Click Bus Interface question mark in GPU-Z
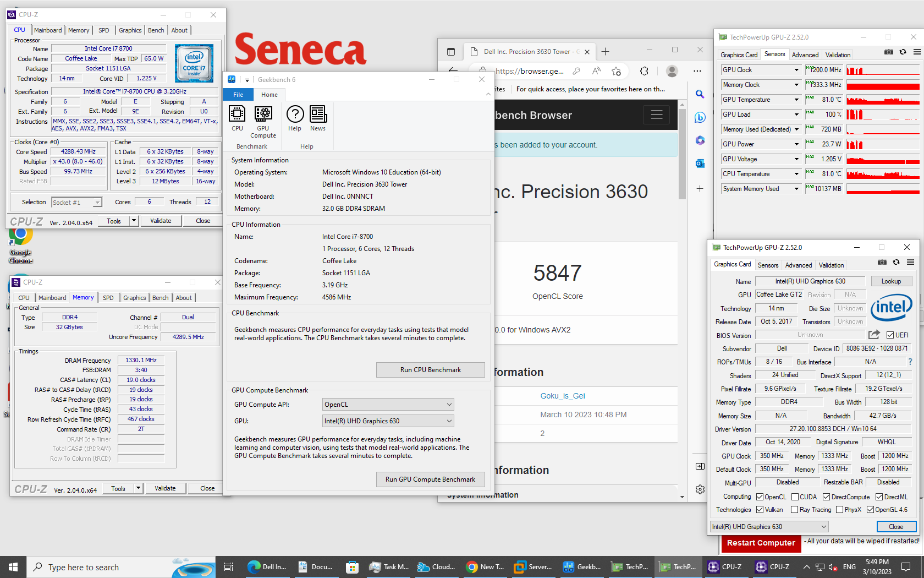 [910, 362]
